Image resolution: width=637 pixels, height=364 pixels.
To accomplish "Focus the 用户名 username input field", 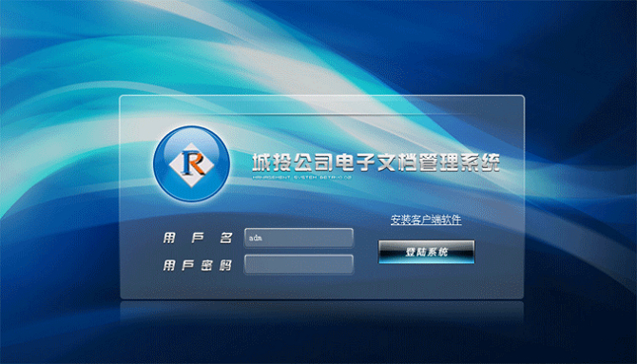I will click(x=299, y=238).
